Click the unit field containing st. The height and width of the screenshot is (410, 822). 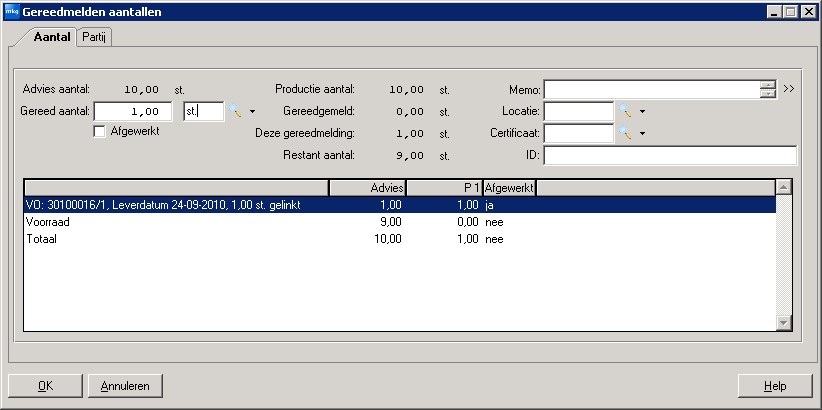(x=203, y=112)
